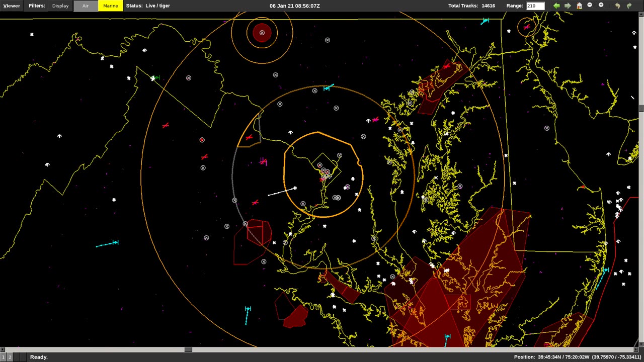Toggle the Marine filter

[x=111, y=6]
